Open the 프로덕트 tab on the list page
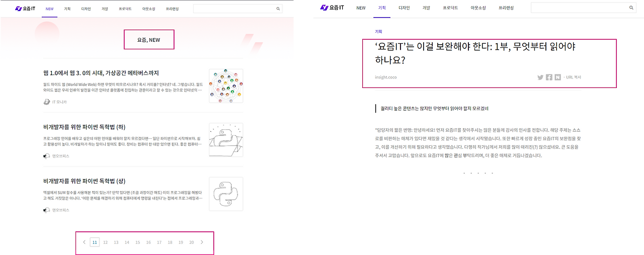This screenshot has height=255, width=644. click(x=125, y=9)
